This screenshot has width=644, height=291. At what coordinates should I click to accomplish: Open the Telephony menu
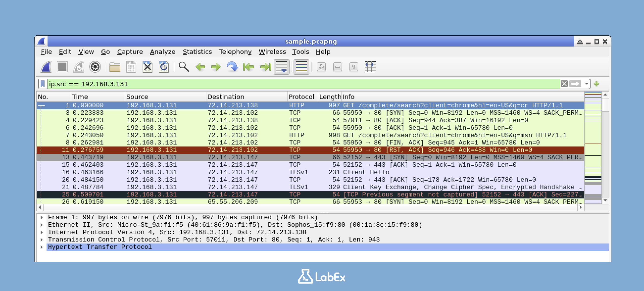pyautogui.click(x=235, y=52)
